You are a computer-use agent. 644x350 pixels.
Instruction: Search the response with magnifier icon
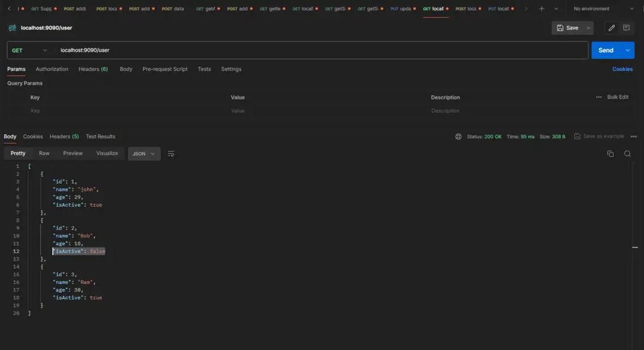click(x=627, y=154)
